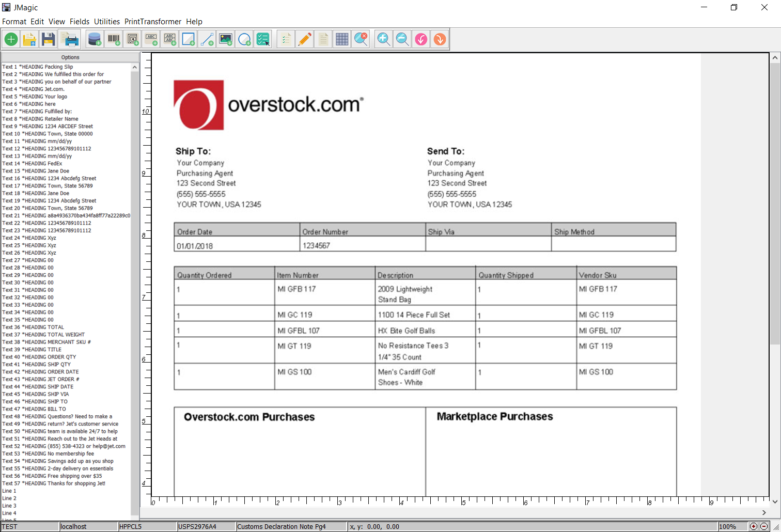This screenshot has height=532, width=781.
Task: Select 'Text 15 *HEADING Jane Doe' row
Action: point(66,171)
